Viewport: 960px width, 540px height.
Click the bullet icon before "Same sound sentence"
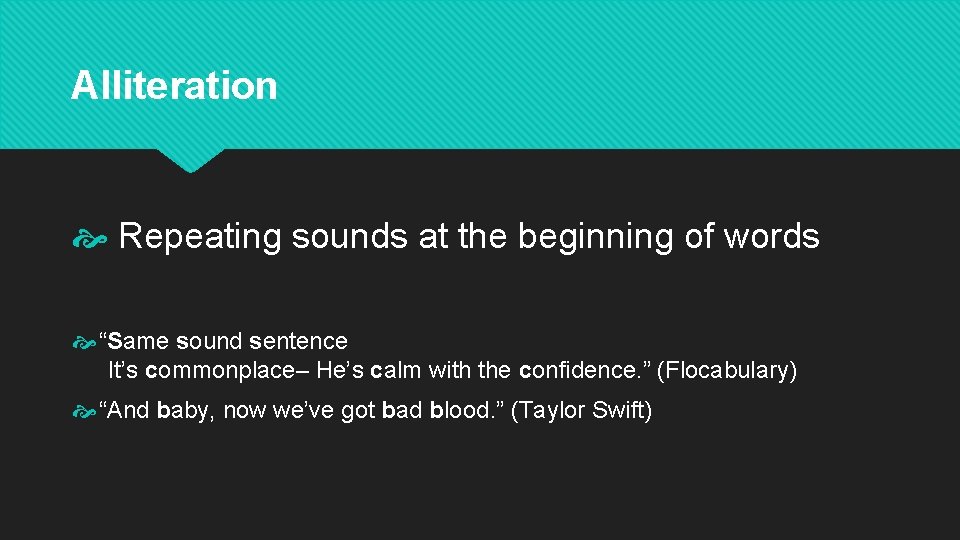pyautogui.click(x=86, y=343)
